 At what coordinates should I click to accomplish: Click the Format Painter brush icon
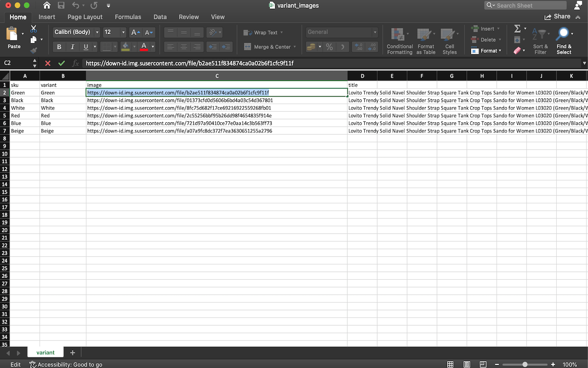[34, 50]
